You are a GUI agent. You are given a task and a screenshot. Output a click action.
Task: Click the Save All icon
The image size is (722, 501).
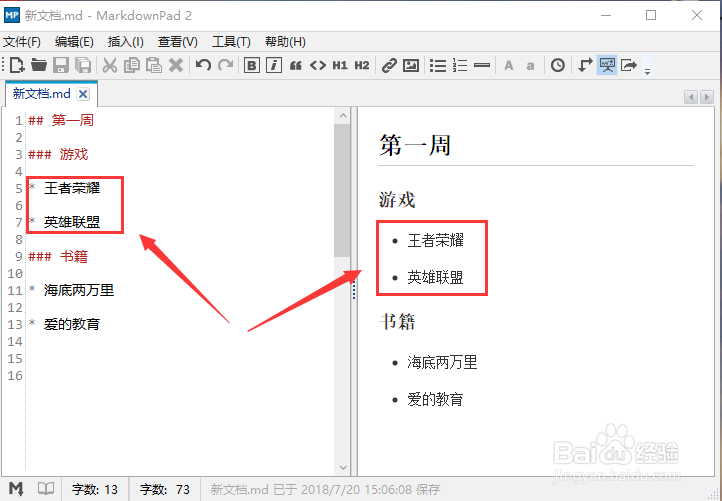coord(83,65)
